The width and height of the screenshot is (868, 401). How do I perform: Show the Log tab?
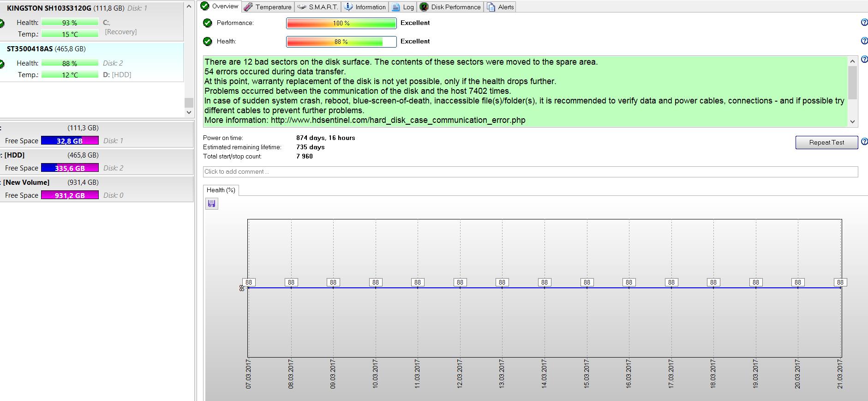[403, 7]
